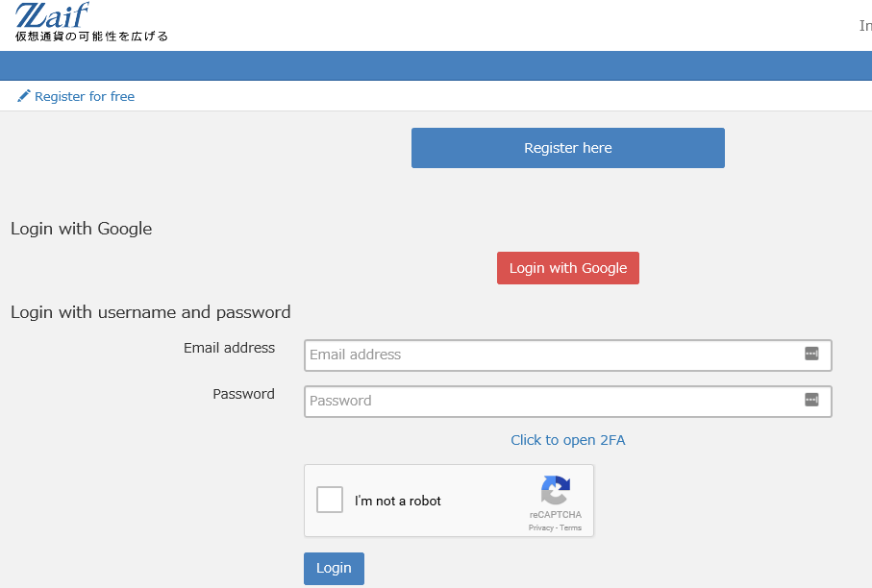872x588 pixels.
Task: Click the pencil icon beside Register for free
Action: pyautogui.click(x=23, y=96)
